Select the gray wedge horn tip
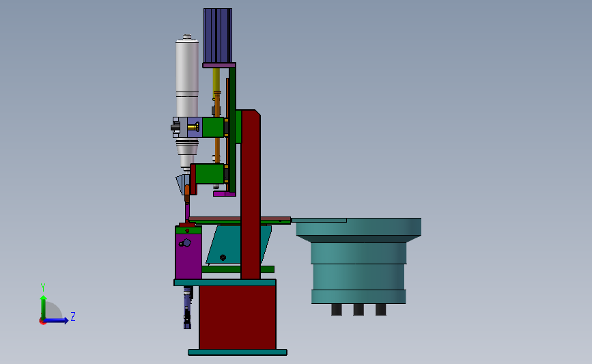Viewport: 592px width, 364px height. coord(180,184)
